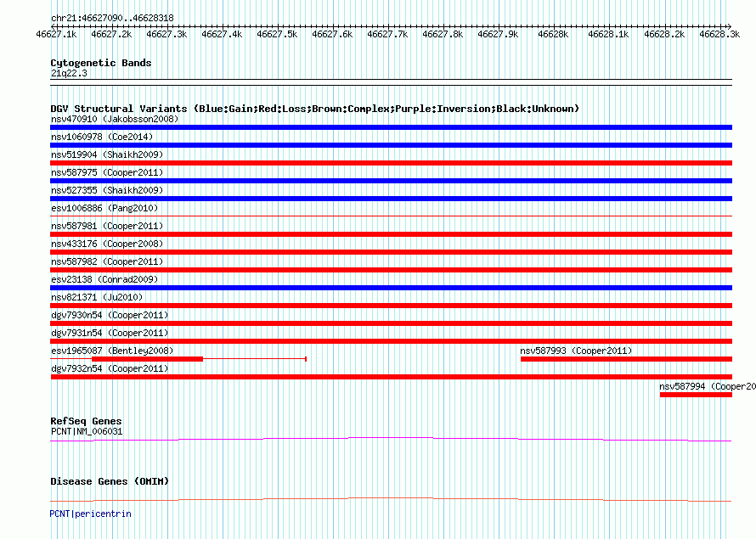The image size is (756, 539).
Task: Click the PCNT|NM_006031 RefSeq gene label
Action: click(x=87, y=431)
